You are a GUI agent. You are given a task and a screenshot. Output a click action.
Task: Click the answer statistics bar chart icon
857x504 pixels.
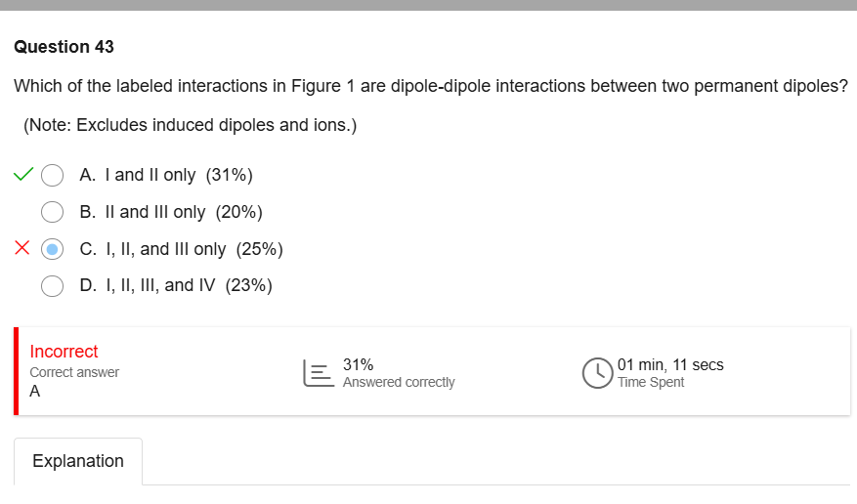318,373
